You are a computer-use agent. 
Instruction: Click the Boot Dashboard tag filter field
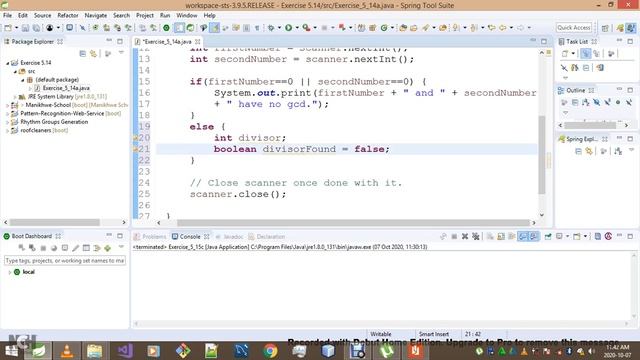point(64,260)
